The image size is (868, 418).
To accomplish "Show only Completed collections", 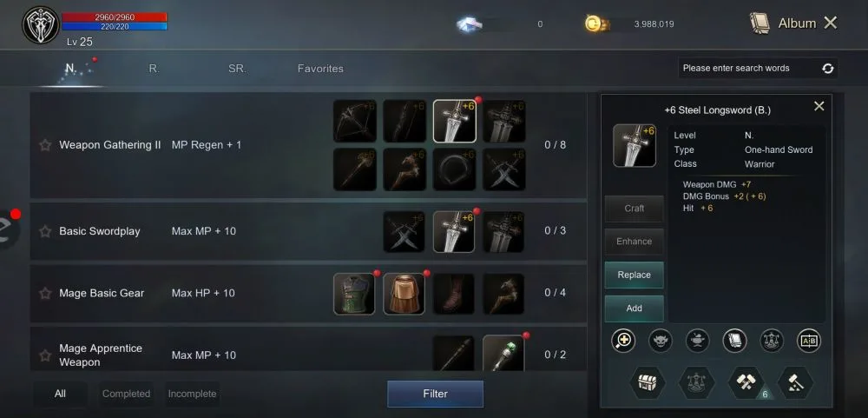I will coord(126,394).
